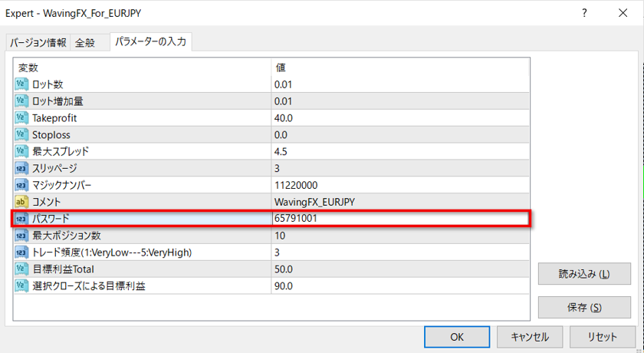Screen dimensions: 644x353
Task: Select the トレード頻度(1:VeryLow---5:VeryHigh) label
Action: pyautogui.click(x=112, y=252)
